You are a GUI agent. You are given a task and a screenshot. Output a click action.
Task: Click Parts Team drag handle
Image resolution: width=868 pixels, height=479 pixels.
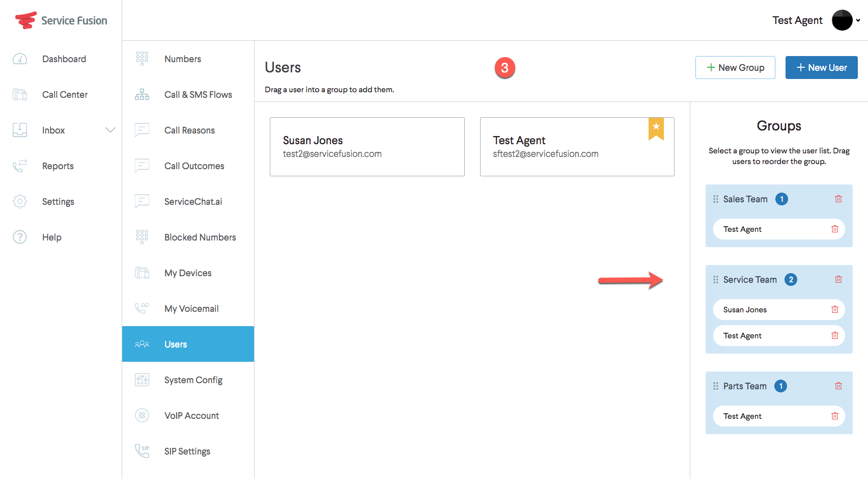(x=716, y=386)
